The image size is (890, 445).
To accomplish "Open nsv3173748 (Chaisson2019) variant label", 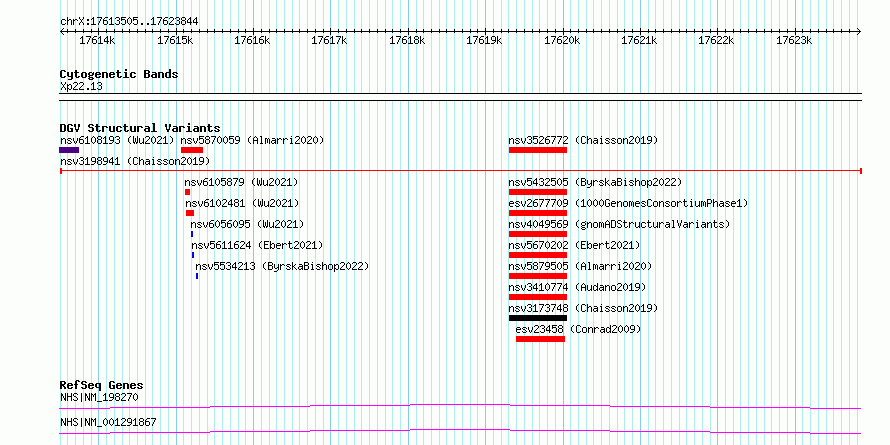I will pos(583,308).
